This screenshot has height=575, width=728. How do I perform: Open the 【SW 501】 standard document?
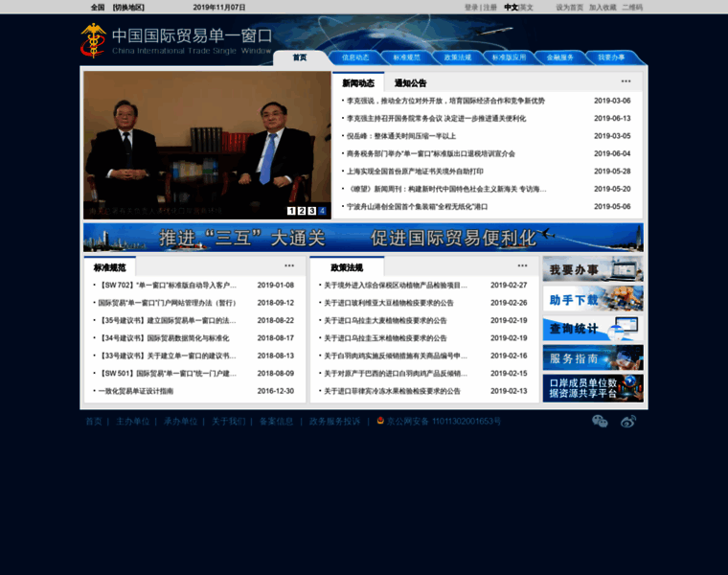pos(167,374)
